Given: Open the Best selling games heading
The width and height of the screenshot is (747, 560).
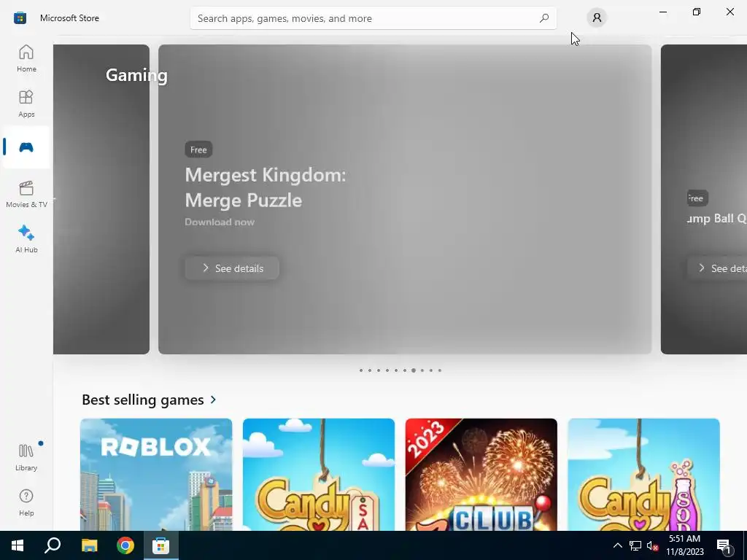Looking at the screenshot, I should [143, 400].
